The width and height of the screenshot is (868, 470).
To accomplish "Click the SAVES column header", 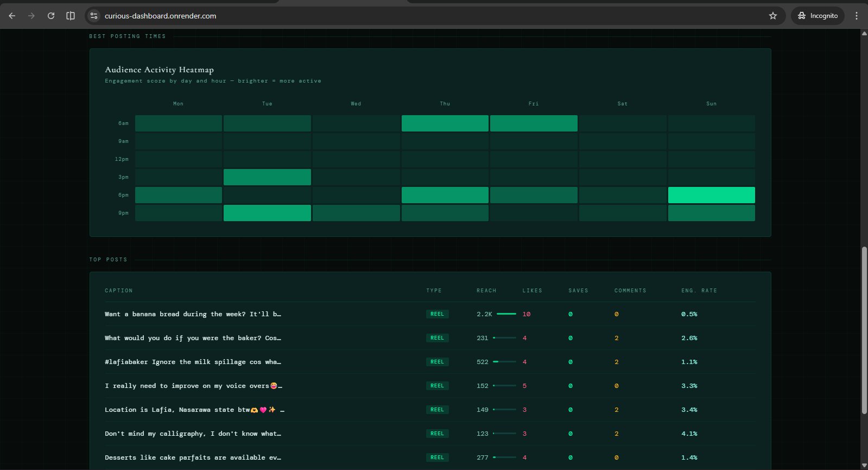I will click(x=578, y=291).
